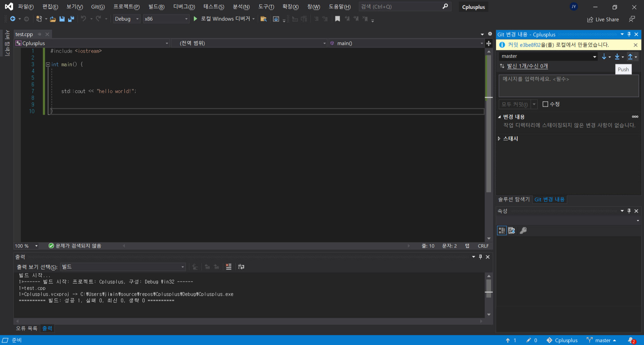Click the Cplusplus repository in status bar
The width and height of the screenshot is (644, 345).
(x=562, y=340)
